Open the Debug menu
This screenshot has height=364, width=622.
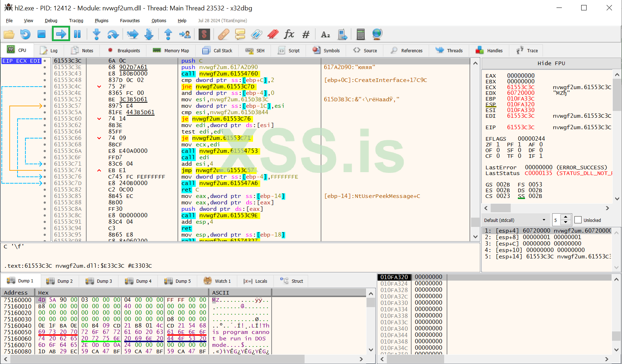click(x=51, y=21)
